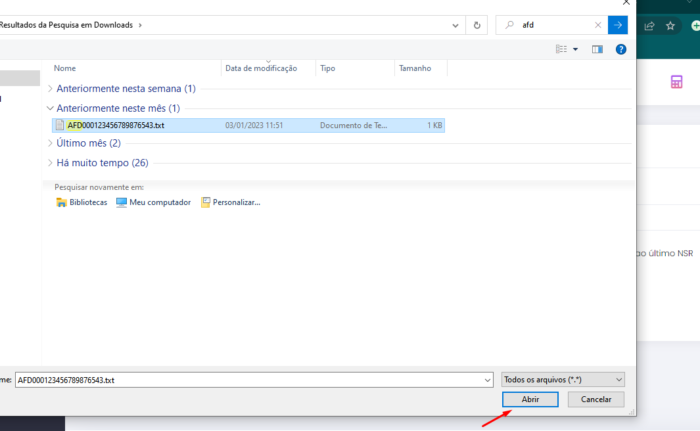Clear the 'afd' search text with X
This screenshot has width=700, height=431.
tap(598, 25)
